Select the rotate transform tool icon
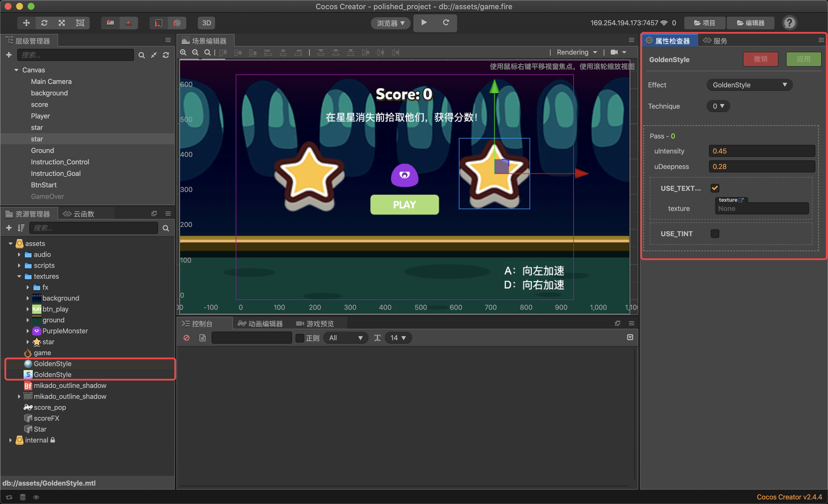 44,23
